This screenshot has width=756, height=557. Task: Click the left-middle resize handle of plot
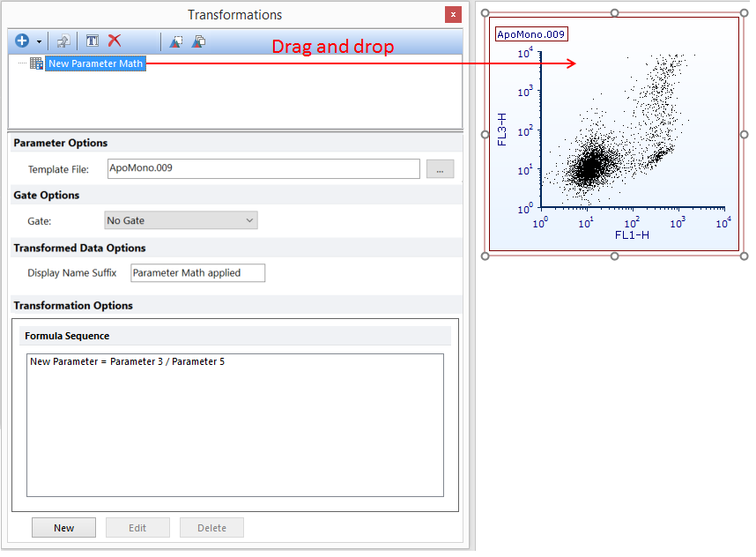tap(485, 135)
